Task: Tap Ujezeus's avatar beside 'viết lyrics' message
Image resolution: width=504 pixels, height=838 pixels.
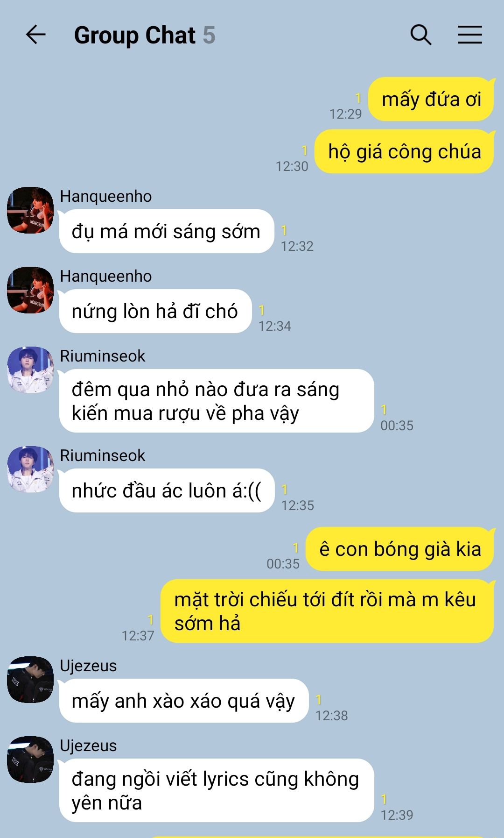Action: [30, 760]
